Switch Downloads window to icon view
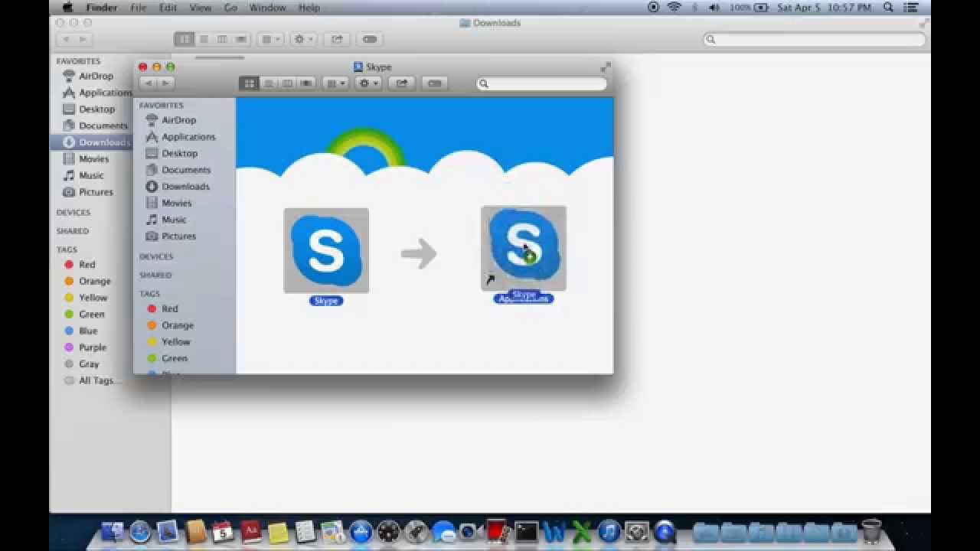 184,39
